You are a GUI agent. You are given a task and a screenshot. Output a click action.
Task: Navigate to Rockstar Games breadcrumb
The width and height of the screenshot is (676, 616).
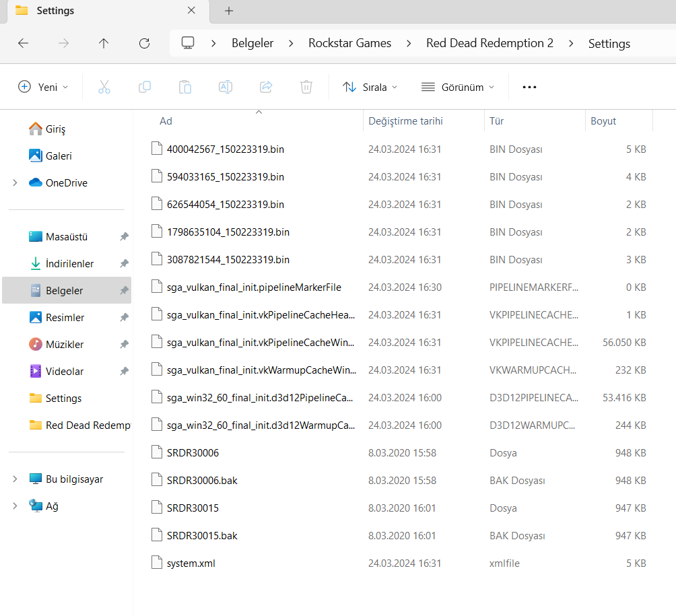click(x=349, y=43)
